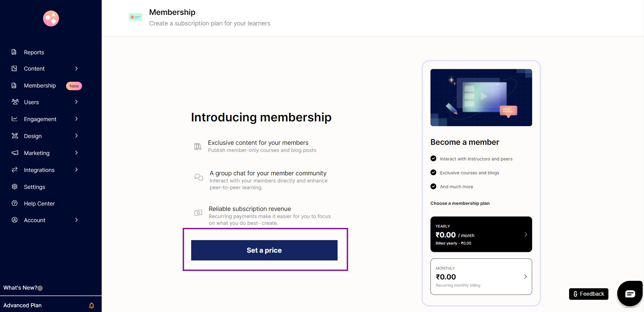The height and width of the screenshot is (312, 644).
Task: Click the notification bell icon
Action: pyautogui.click(x=92, y=306)
